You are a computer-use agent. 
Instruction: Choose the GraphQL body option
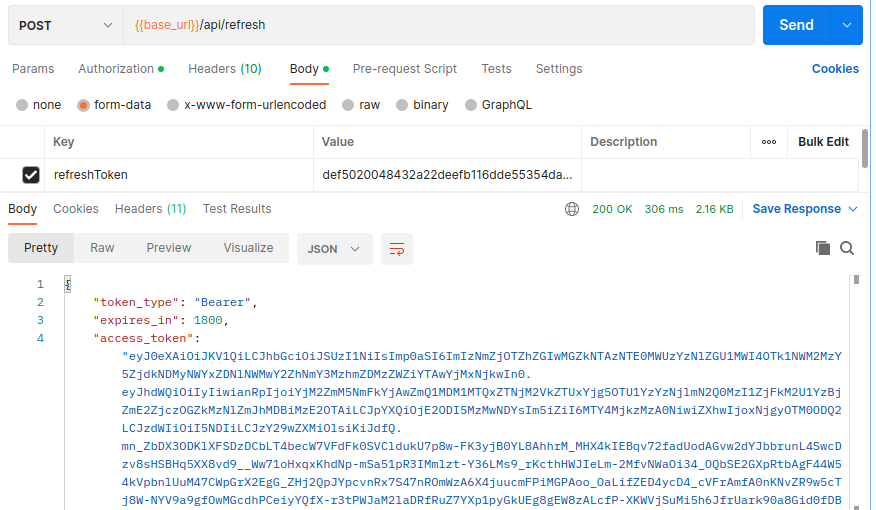pos(471,105)
